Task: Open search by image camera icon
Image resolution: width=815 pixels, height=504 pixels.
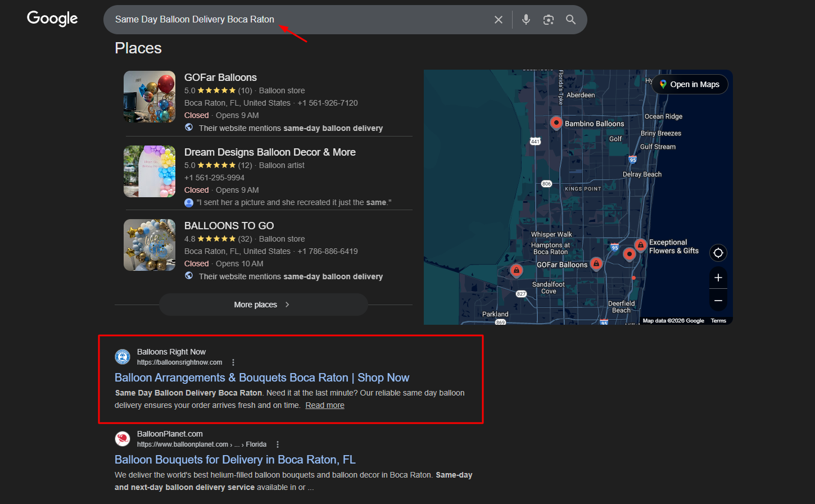Action: [x=548, y=20]
